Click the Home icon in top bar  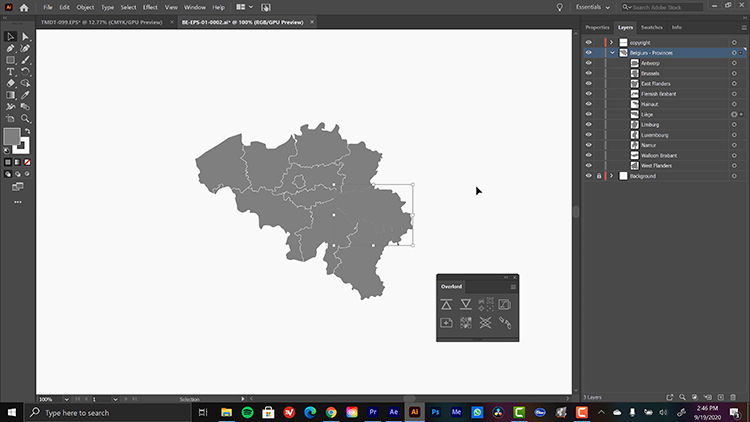pyautogui.click(x=24, y=7)
